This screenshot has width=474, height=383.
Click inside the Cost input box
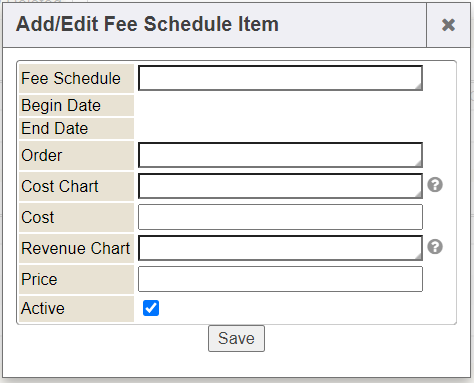(x=280, y=217)
